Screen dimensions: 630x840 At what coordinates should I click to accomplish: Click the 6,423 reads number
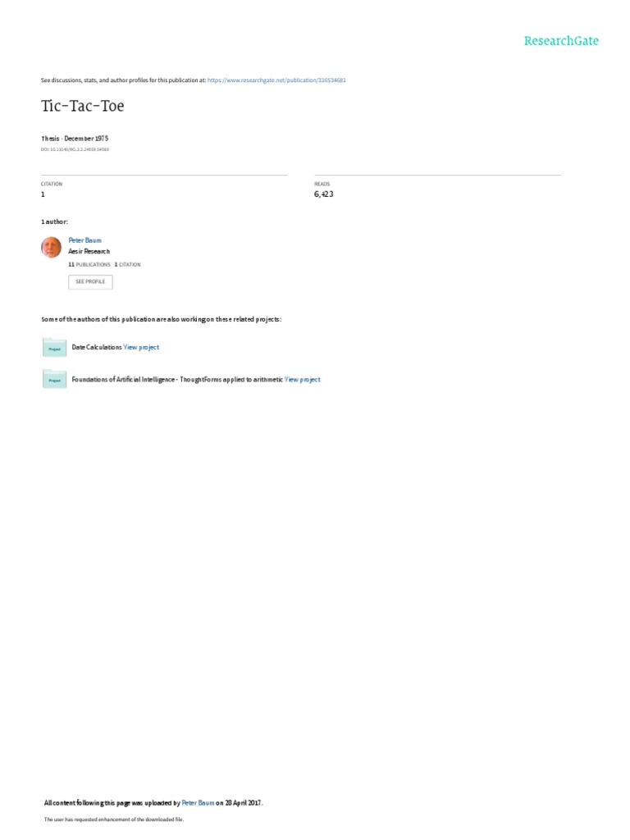coord(323,194)
